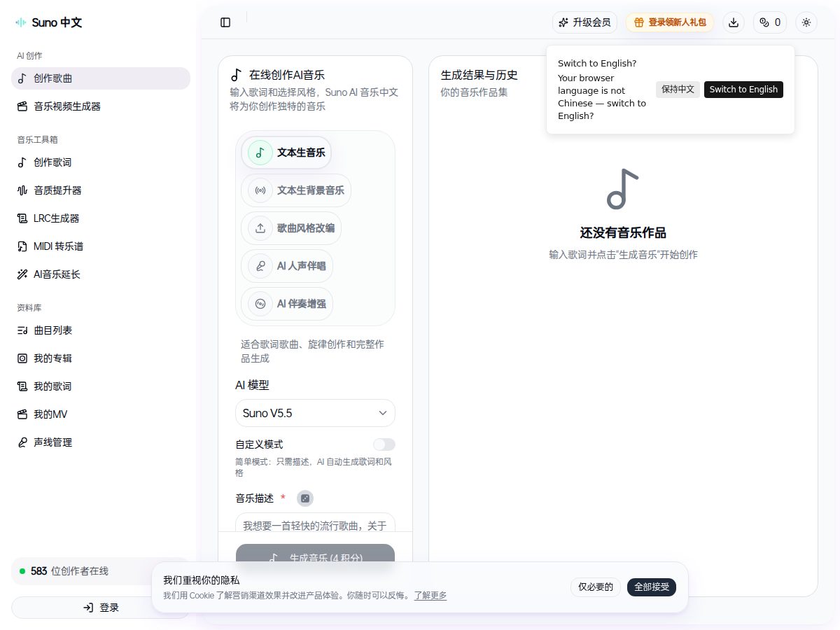Click 仅必要的 cookie button

[596, 587]
